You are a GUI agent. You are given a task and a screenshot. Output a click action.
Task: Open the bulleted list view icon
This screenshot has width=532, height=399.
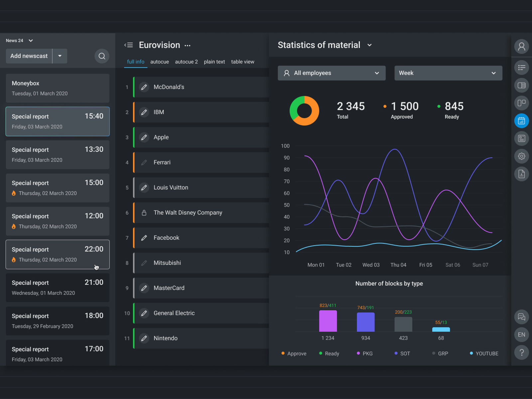click(x=521, y=67)
